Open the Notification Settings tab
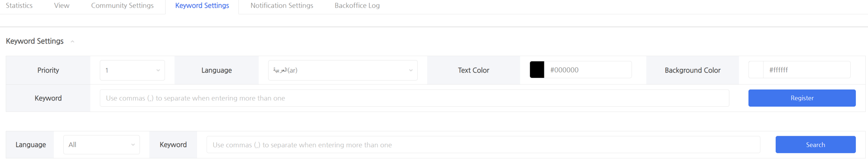The image size is (868, 163). [282, 5]
